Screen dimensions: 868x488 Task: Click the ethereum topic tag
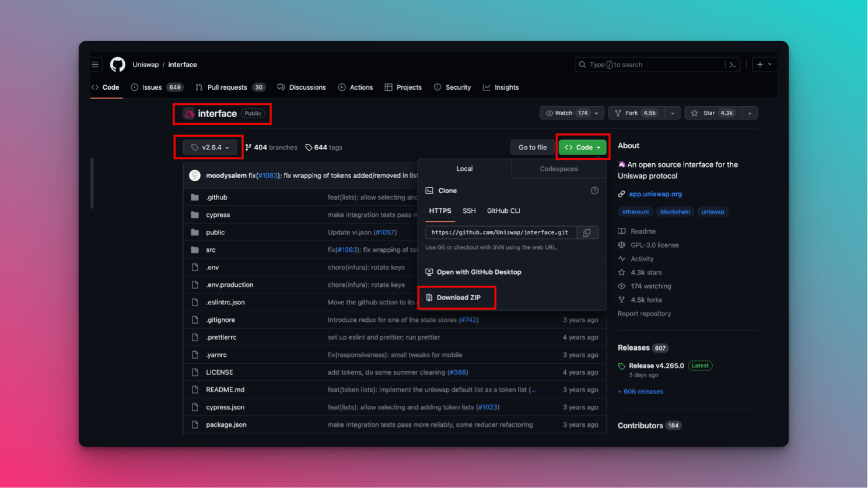tap(635, 212)
